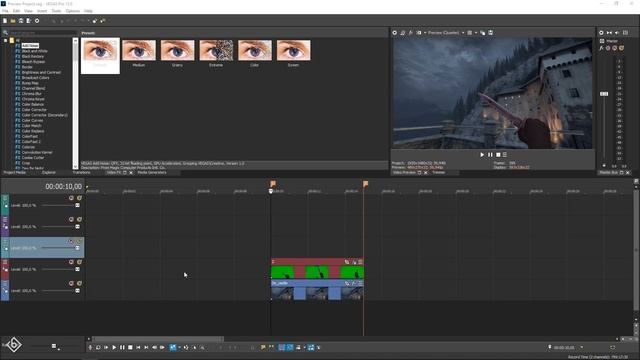Toggle mute on the red video track
640x360 pixels.
click(x=71, y=262)
